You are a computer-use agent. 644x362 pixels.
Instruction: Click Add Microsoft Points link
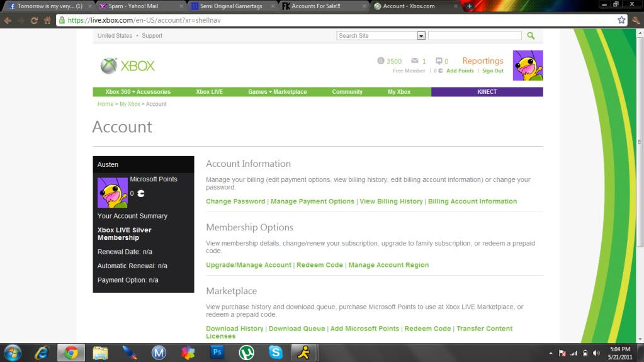coord(364,329)
